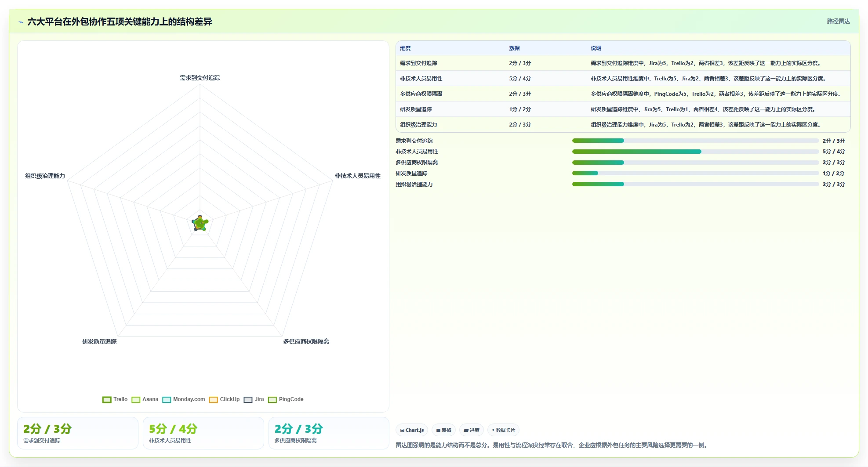Toggle the ClickUp dataset legend
This screenshot has height=467, width=868.
point(225,399)
